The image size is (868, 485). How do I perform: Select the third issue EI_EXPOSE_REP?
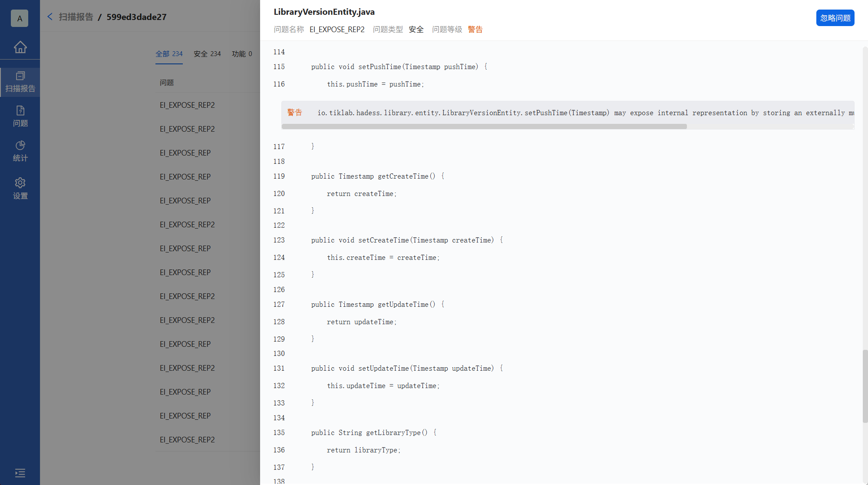click(185, 153)
